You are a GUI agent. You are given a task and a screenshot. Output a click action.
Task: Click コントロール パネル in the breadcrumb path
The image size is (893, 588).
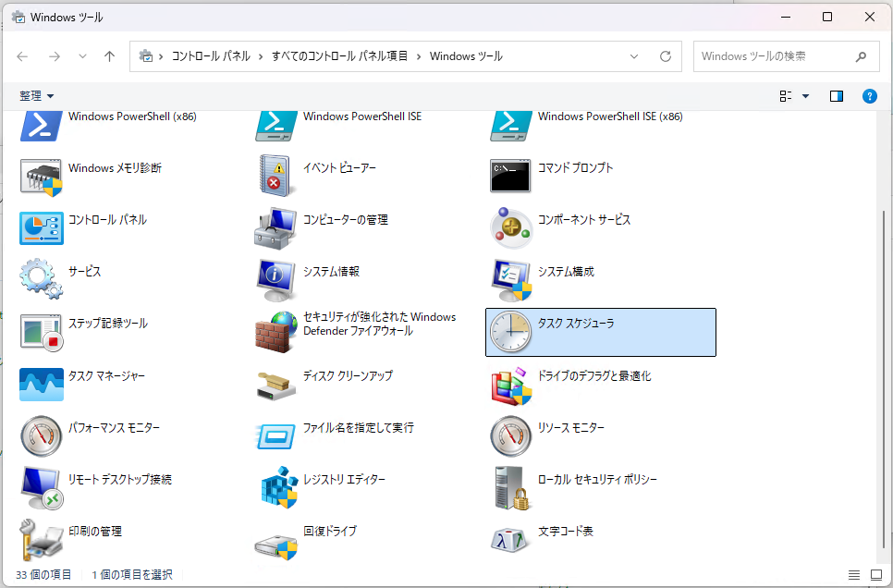pos(211,56)
